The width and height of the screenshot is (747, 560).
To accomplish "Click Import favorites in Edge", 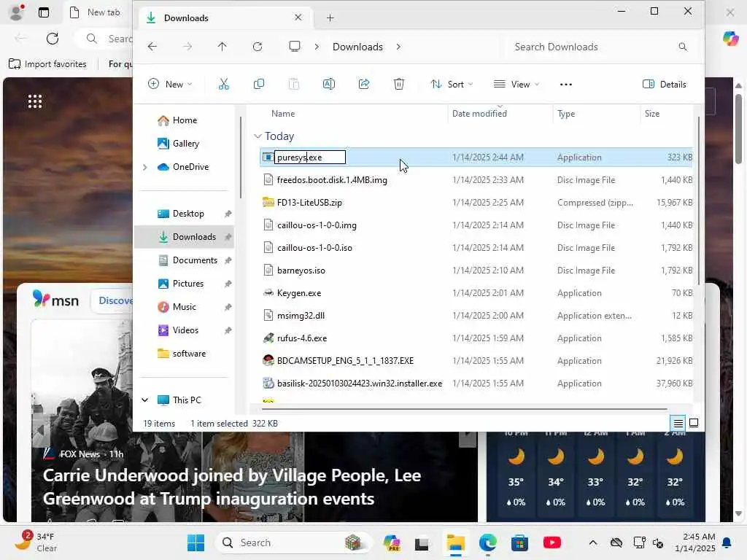I will tap(47, 64).
